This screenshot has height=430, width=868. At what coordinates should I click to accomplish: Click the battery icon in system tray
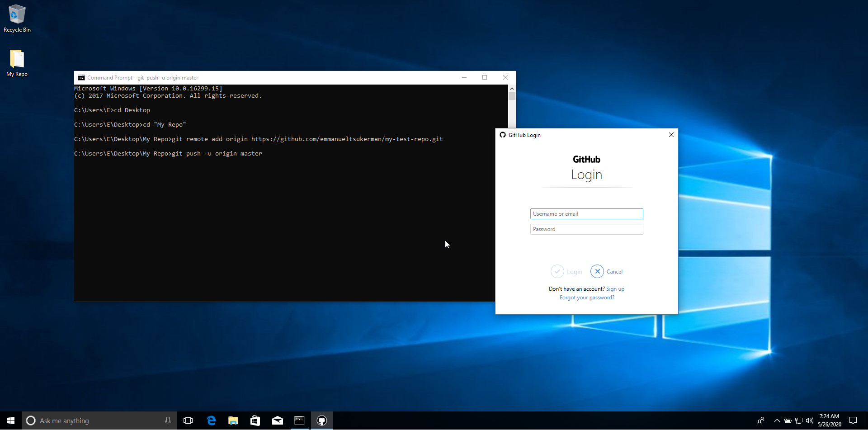click(788, 421)
